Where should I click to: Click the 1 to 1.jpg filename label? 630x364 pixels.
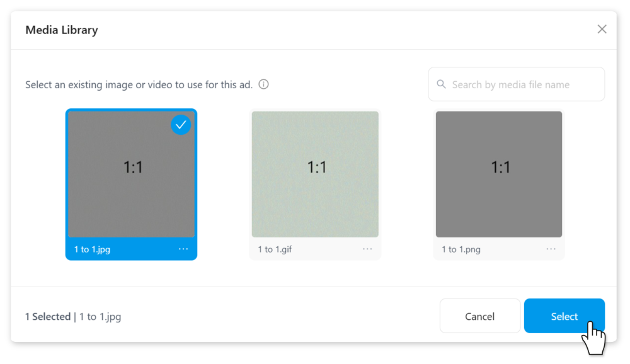[92, 249]
